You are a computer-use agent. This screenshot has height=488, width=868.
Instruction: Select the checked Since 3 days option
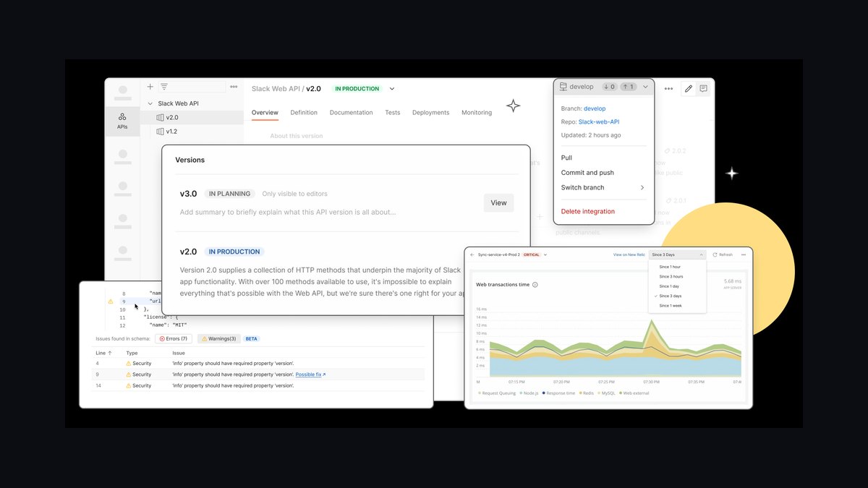click(670, 296)
